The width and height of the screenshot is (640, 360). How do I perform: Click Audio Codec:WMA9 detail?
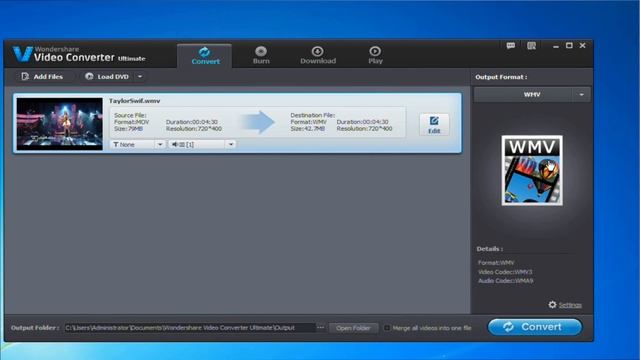[505, 281]
